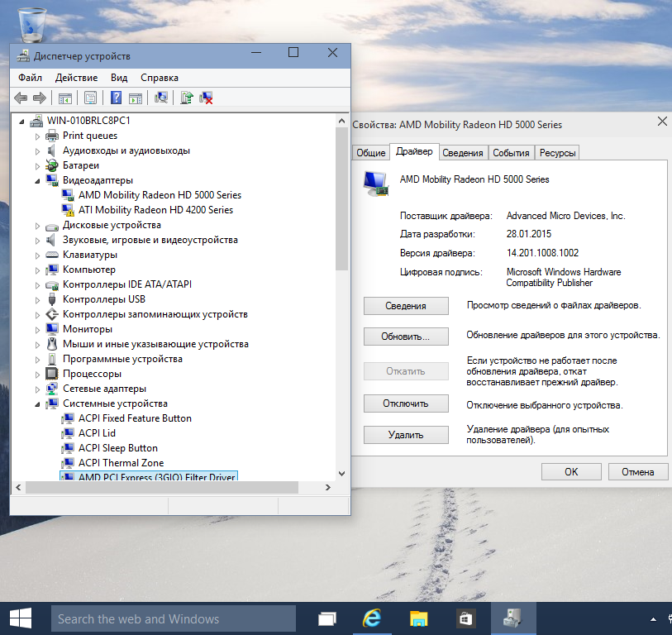Scan for hardware changes toolbar icon
The width and height of the screenshot is (672, 635).
161,98
